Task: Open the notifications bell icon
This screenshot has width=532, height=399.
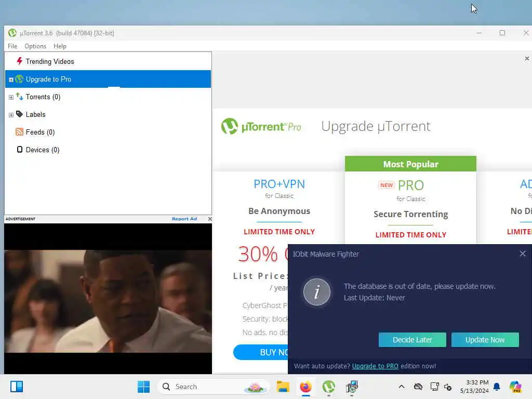Action: click(497, 387)
